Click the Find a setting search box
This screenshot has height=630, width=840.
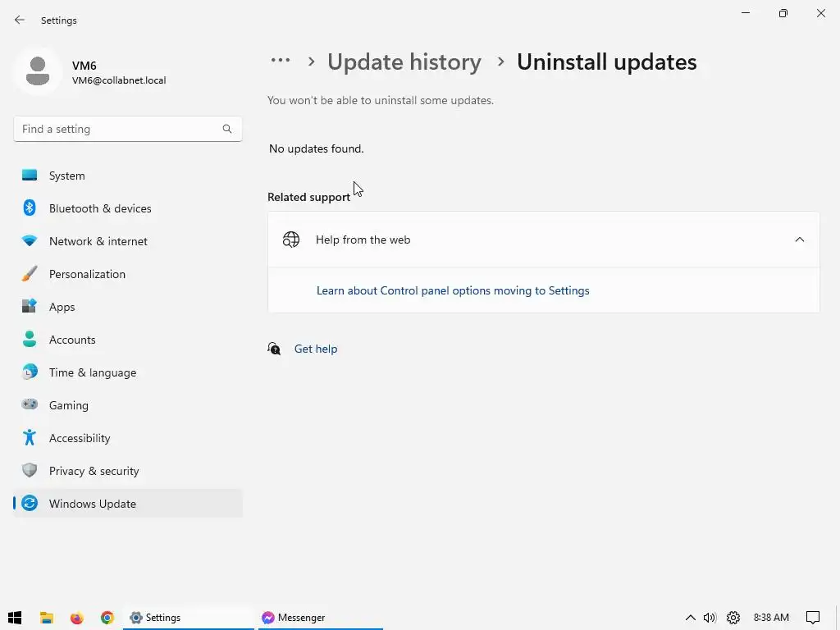click(121, 129)
